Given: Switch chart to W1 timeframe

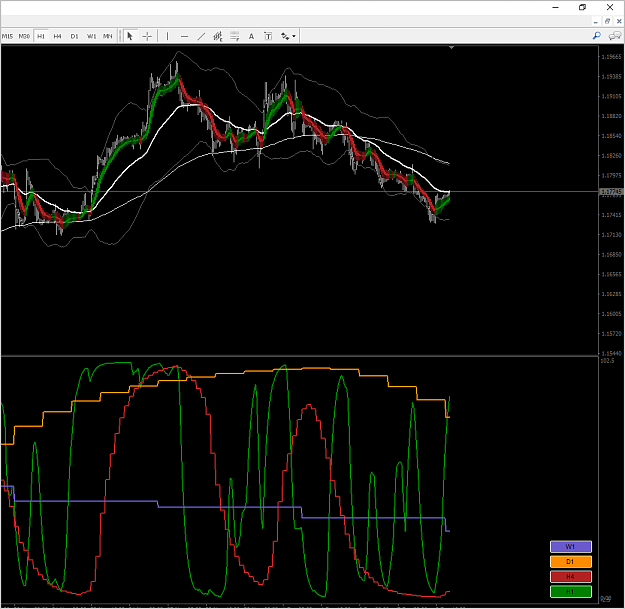Looking at the screenshot, I should [x=91, y=36].
